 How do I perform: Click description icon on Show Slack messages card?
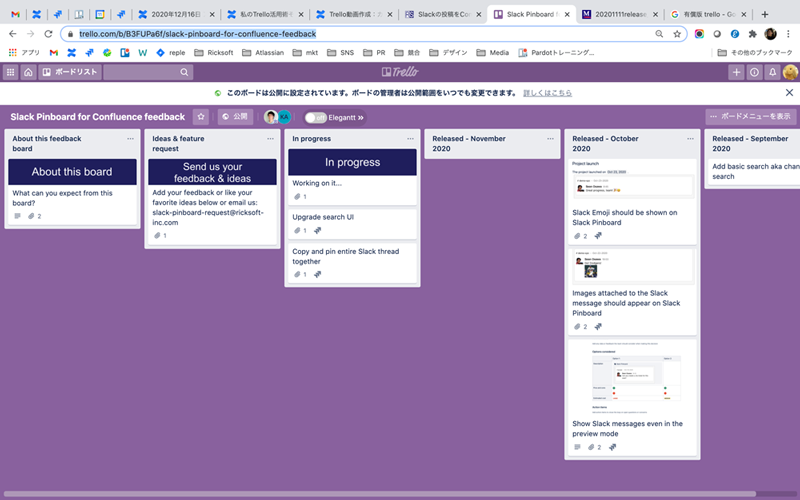(x=578, y=447)
